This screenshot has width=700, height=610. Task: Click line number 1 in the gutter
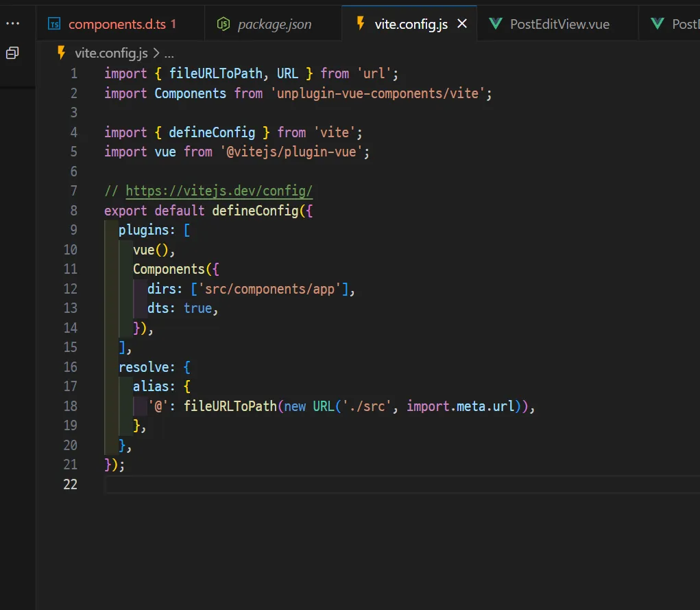pos(73,73)
